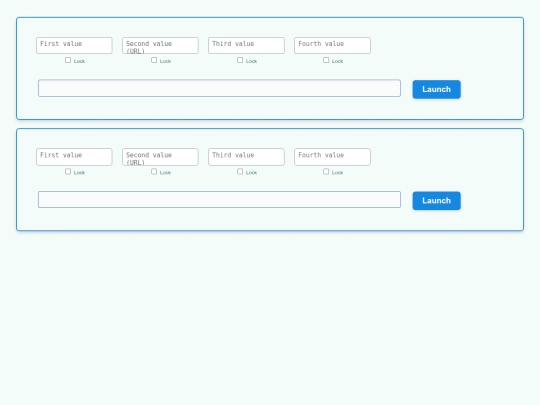Focus the wide text box in bottom panel

(219, 199)
